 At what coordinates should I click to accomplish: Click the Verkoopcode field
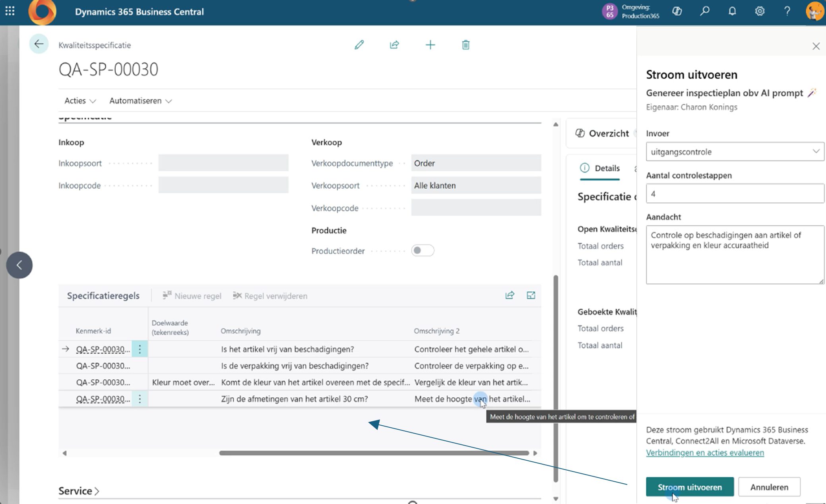476,207
